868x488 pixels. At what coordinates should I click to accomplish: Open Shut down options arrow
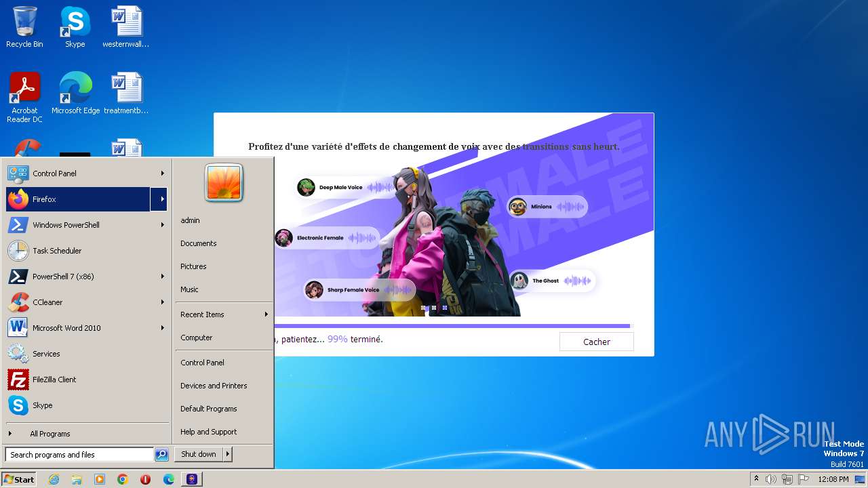pyautogui.click(x=228, y=454)
